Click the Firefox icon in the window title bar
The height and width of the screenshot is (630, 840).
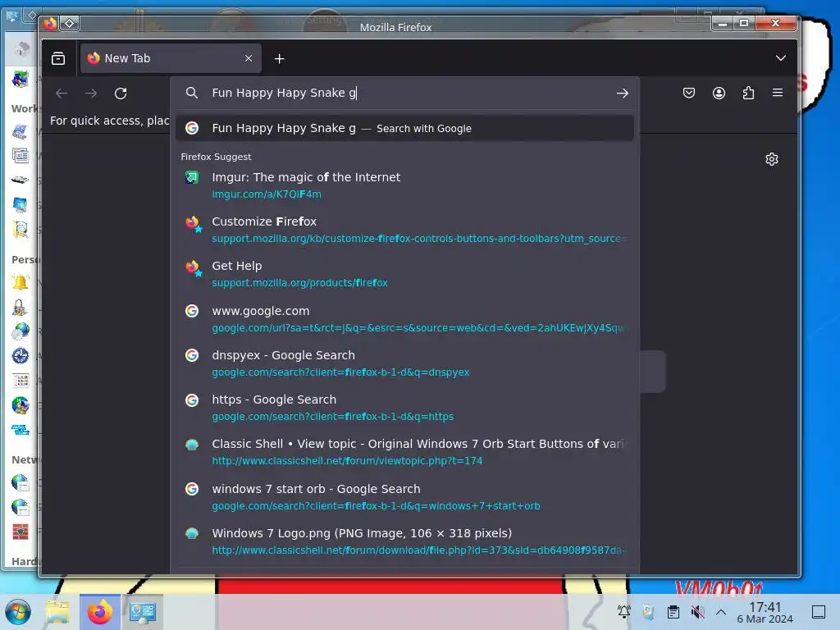pyautogui.click(x=50, y=24)
